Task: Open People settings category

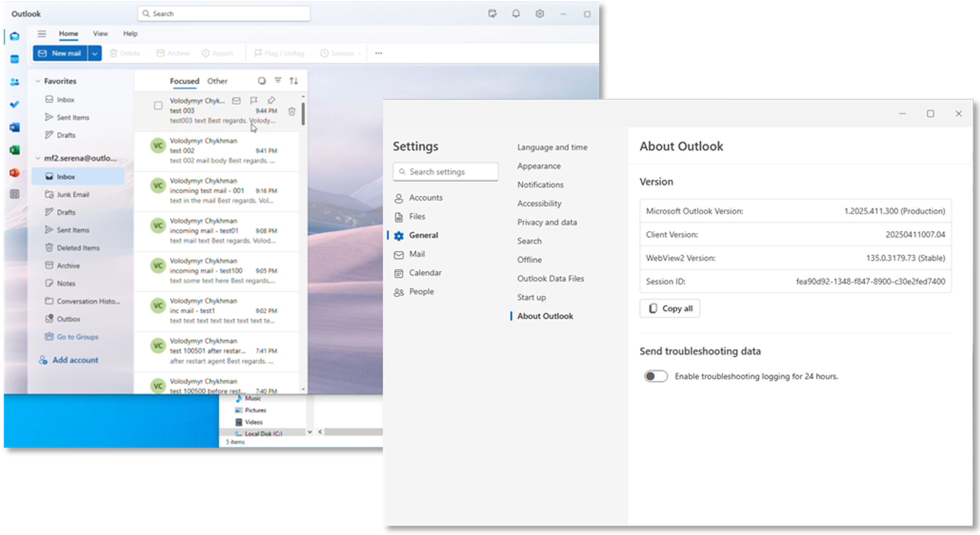Action: click(414, 292)
